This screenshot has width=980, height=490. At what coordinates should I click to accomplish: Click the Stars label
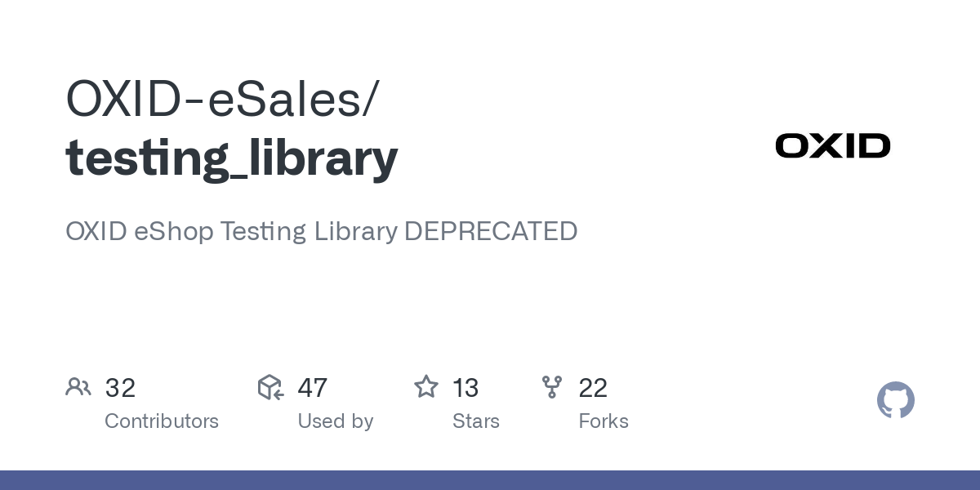(476, 421)
